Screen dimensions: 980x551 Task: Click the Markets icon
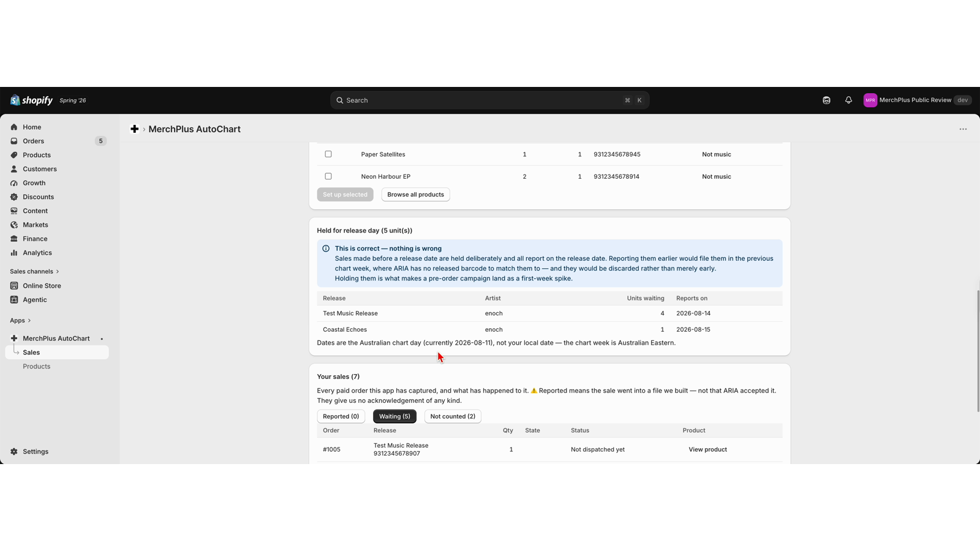(14, 225)
